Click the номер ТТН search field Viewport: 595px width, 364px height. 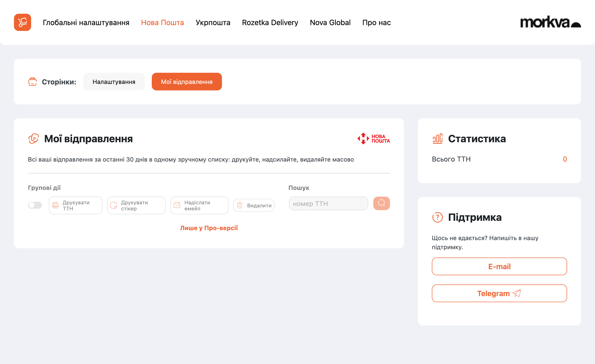coord(328,203)
